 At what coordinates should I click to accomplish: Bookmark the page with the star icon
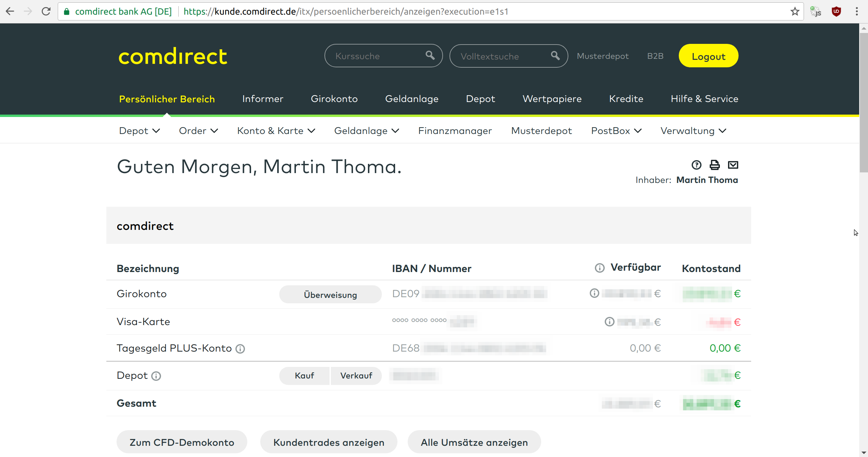click(x=795, y=11)
